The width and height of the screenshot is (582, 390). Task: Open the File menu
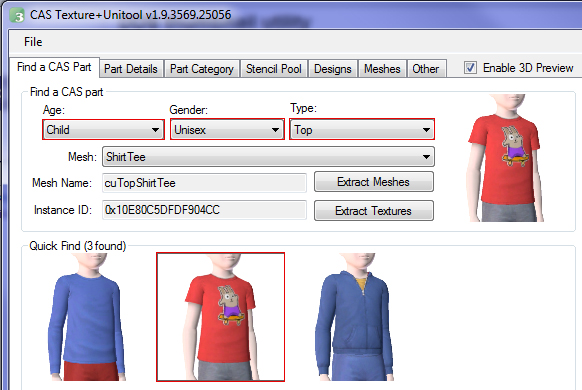(33, 42)
